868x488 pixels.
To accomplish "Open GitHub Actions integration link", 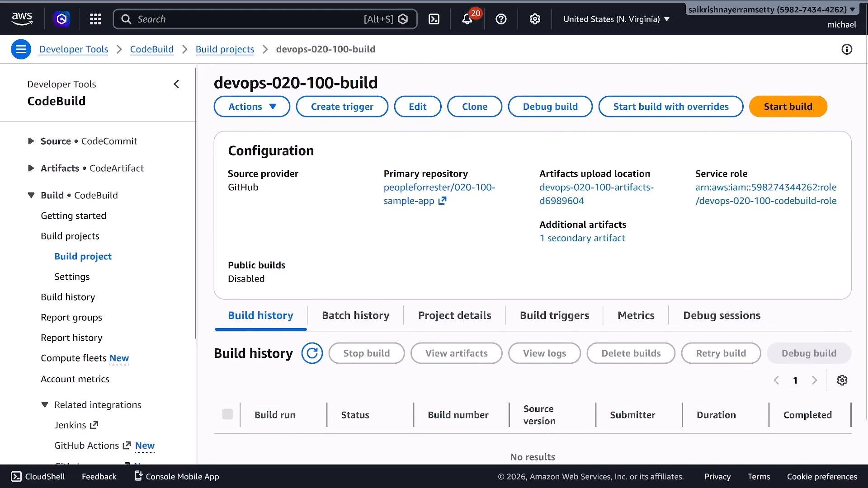I will click(92, 446).
